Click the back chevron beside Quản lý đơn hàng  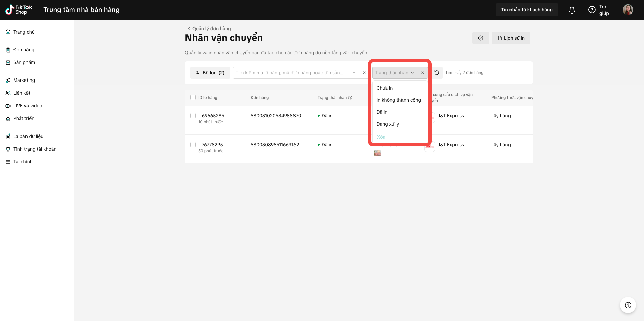[x=189, y=29]
